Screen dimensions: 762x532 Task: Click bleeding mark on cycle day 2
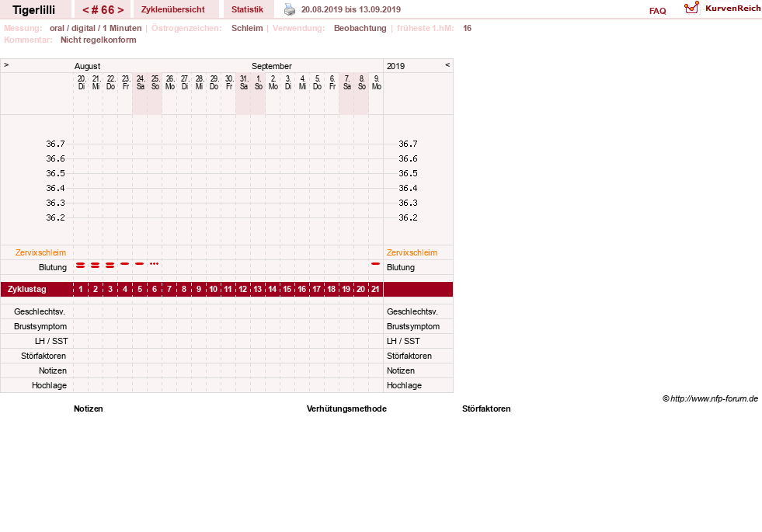coord(96,266)
